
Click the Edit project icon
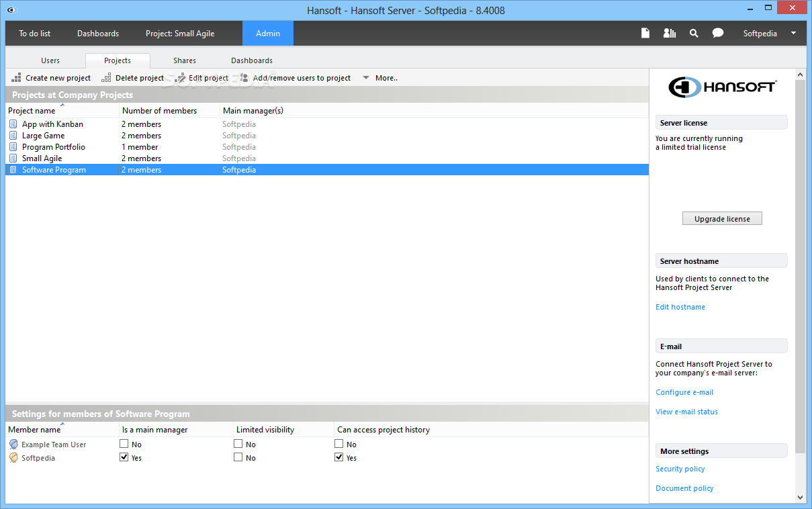(180, 78)
